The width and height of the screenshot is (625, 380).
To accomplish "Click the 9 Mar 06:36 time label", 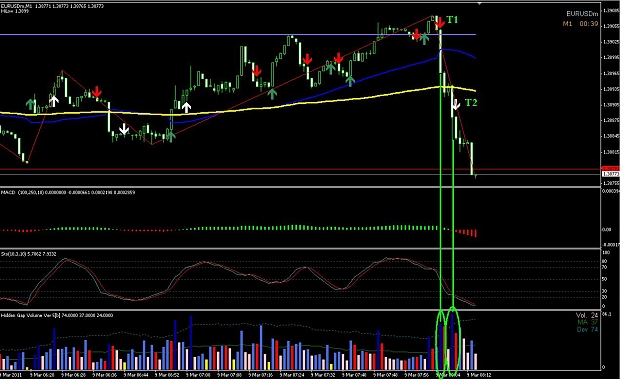I will 105,375.
